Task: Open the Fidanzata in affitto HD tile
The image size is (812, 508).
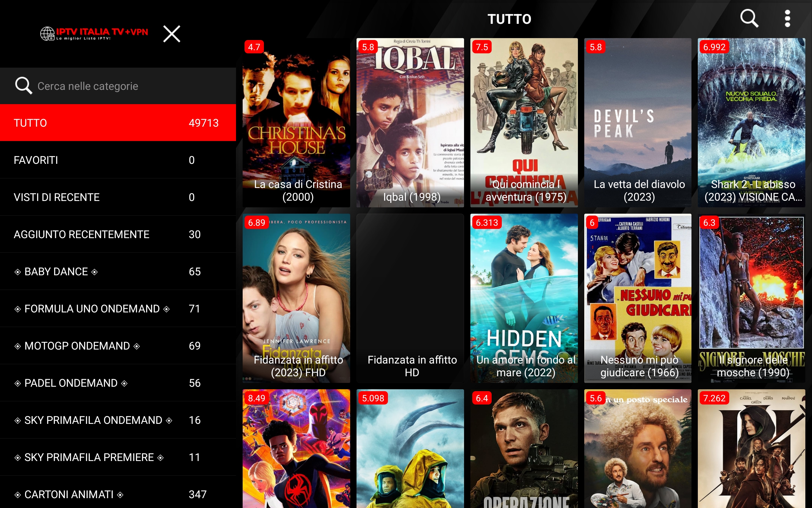Action: pos(410,298)
